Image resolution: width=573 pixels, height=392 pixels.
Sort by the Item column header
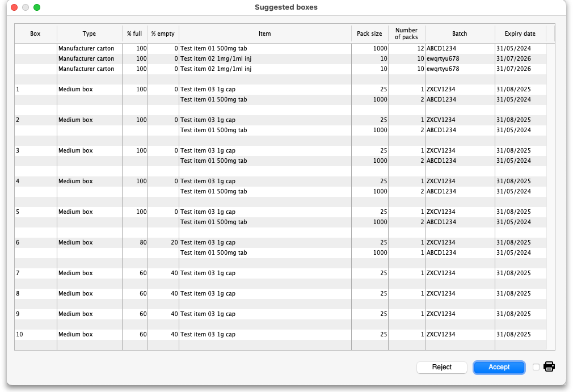[264, 34]
